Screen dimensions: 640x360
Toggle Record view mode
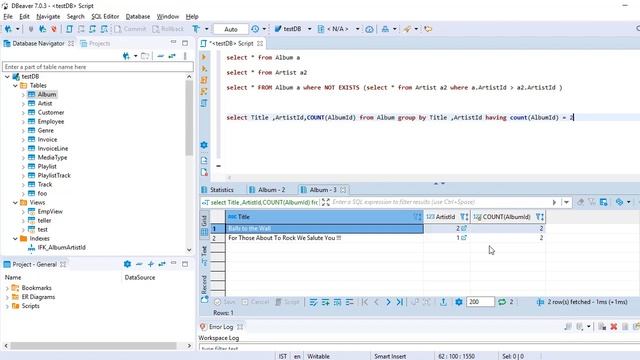(x=204, y=289)
